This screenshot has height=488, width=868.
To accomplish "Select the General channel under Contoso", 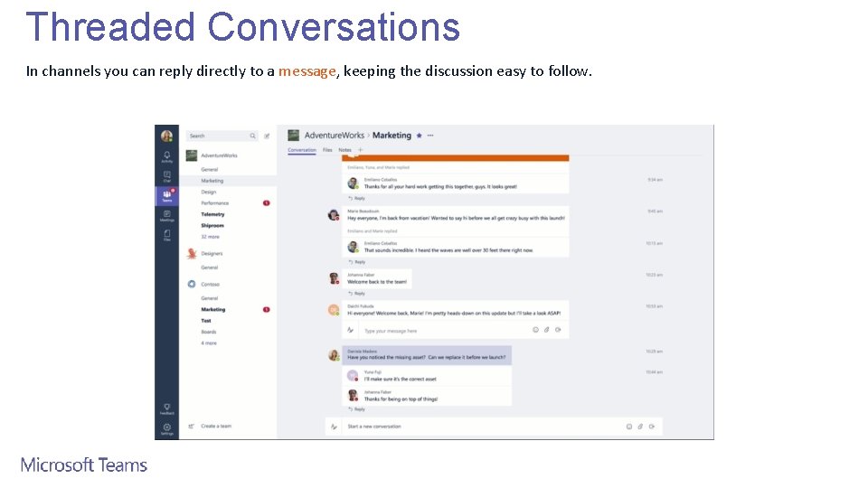I will [x=209, y=298].
